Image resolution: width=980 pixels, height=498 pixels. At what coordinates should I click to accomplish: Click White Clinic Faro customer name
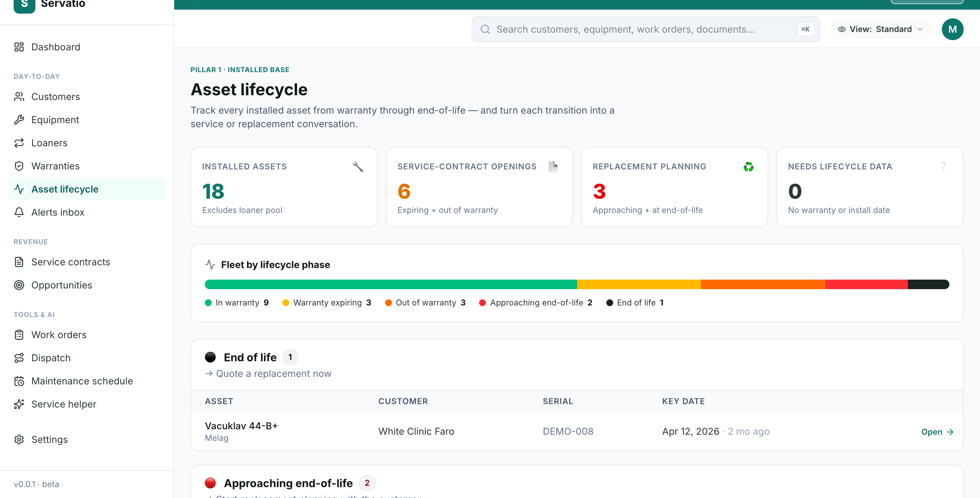click(416, 431)
